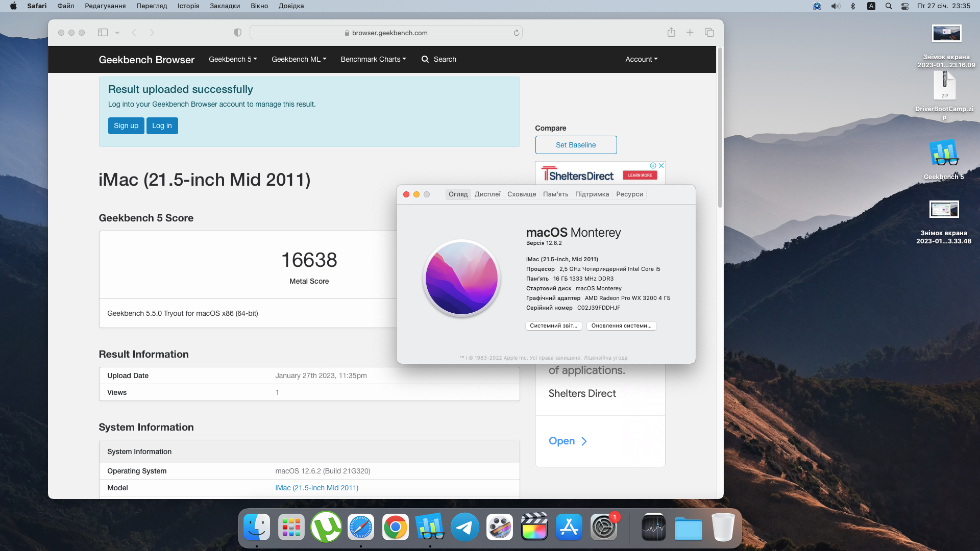Open a new tab with the plus icon
The image size is (980, 551).
click(690, 33)
